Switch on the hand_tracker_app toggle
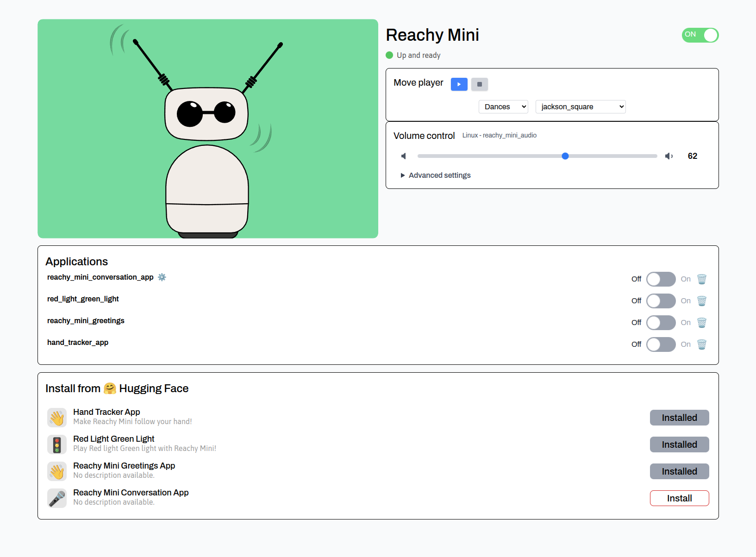Screen dimensions: 756x557 point(661,344)
